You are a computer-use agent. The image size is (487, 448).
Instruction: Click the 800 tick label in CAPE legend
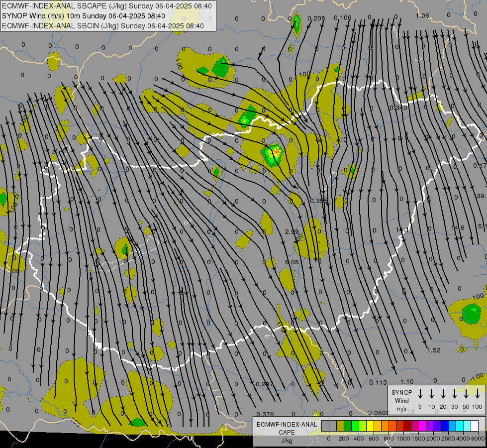[389, 439]
